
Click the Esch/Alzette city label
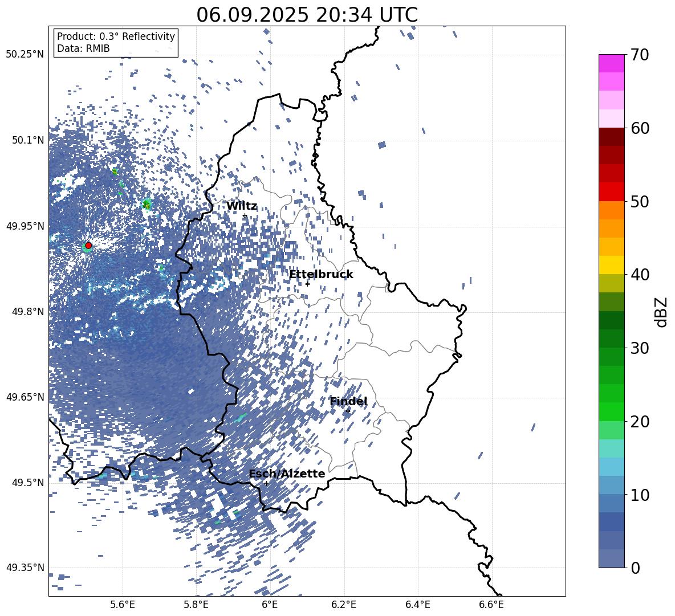pos(287,474)
